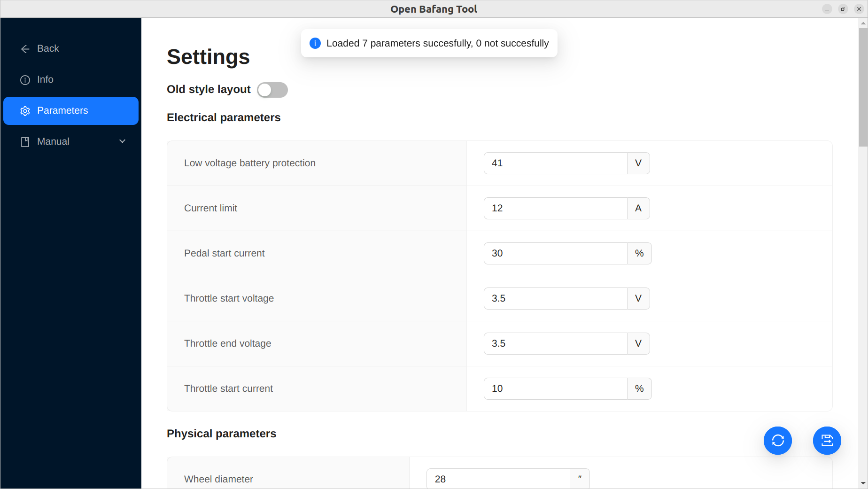Click Low voltage battery protection label

[250, 163]
